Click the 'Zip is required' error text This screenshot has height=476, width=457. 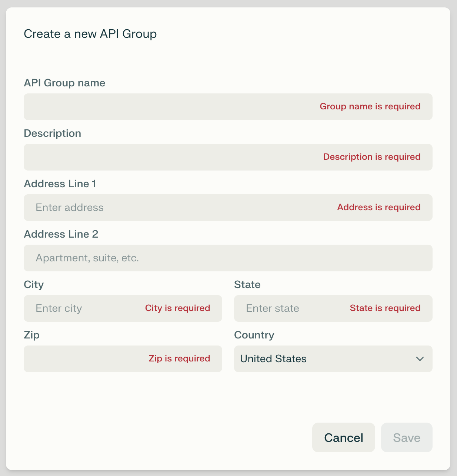pyautogui.click(x=179, y=359)
